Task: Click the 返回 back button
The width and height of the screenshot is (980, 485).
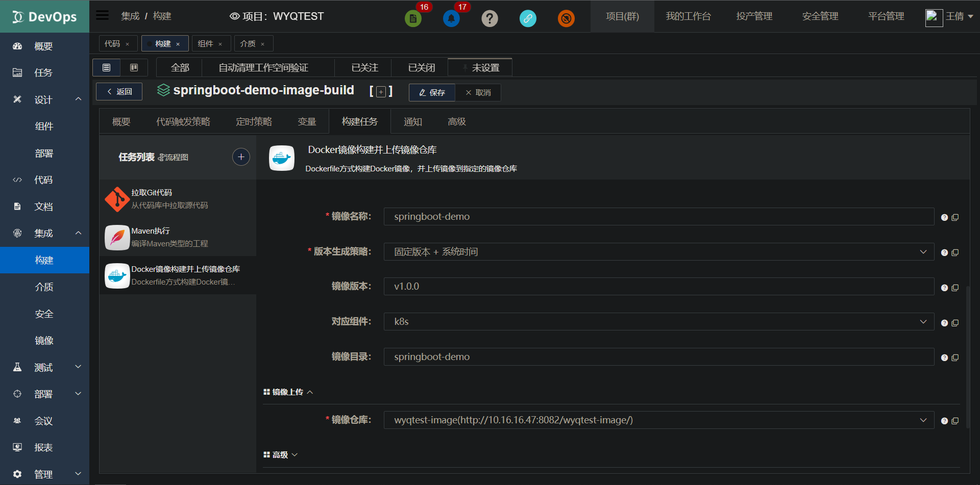Action: point(119,91)
